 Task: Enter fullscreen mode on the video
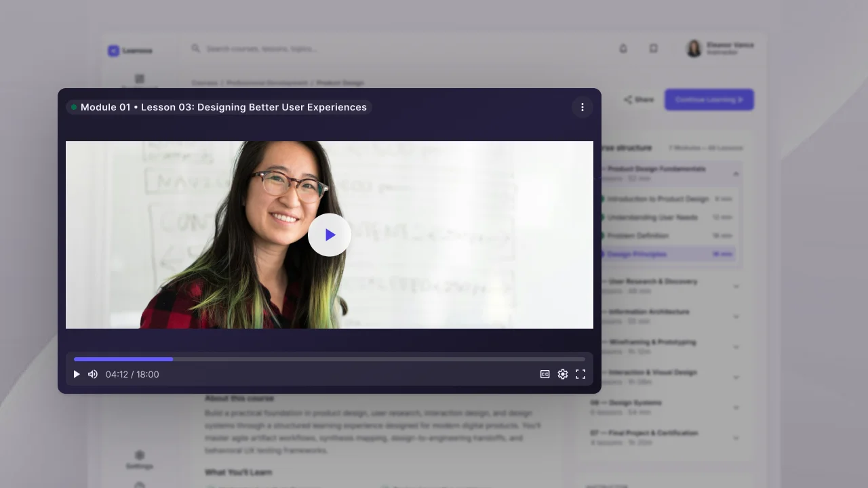580,374
